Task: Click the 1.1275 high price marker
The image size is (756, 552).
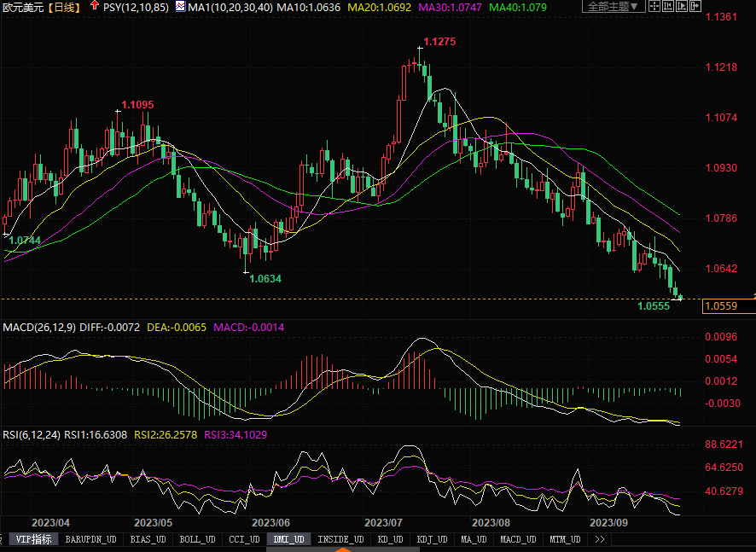Action: pyautogui.click(x=439, y=42)
